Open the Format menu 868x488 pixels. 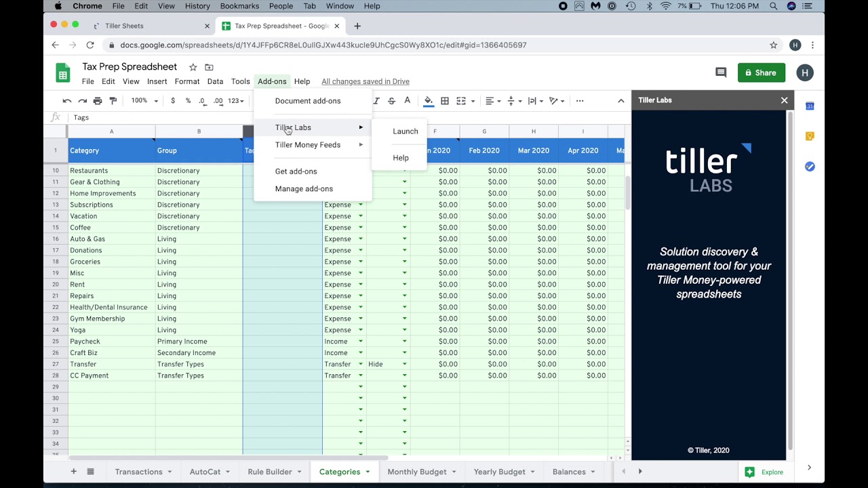[187, 81]
